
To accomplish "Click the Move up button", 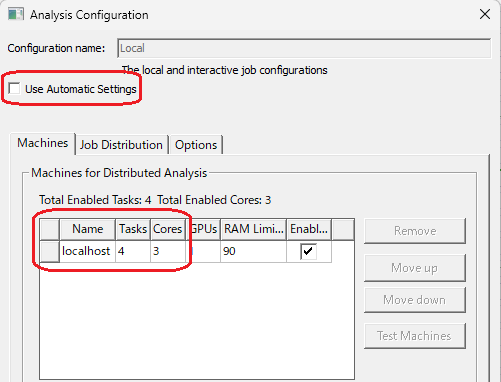I will point(415,268).
